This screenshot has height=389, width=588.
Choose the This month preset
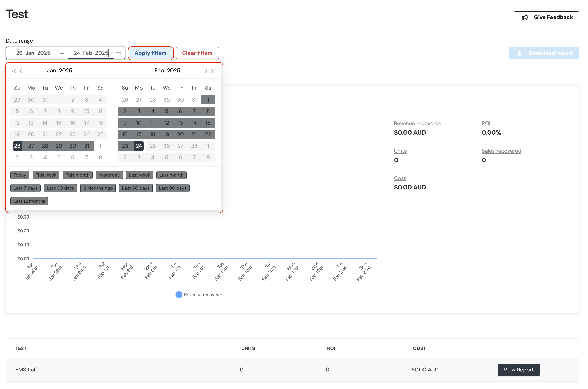(x=77, y=175)
